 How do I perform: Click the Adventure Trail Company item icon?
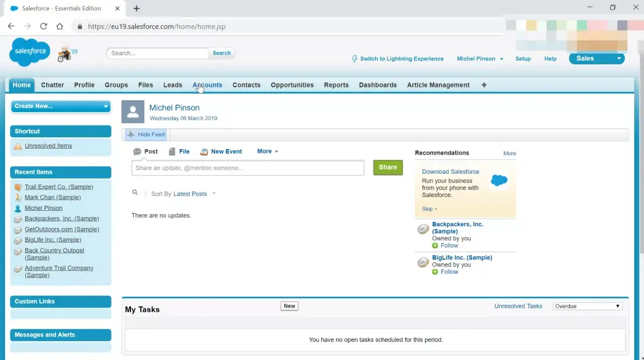coord(18,268)
